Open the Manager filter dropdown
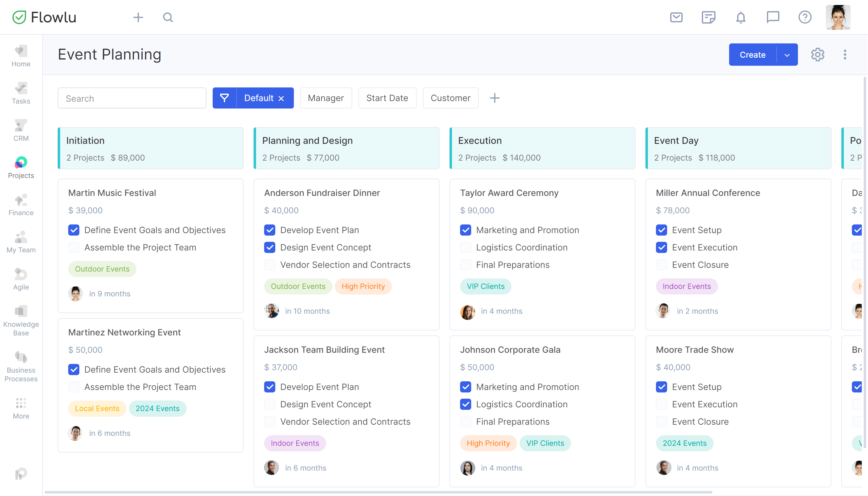868x496 pixels. [x=326, y=98]
